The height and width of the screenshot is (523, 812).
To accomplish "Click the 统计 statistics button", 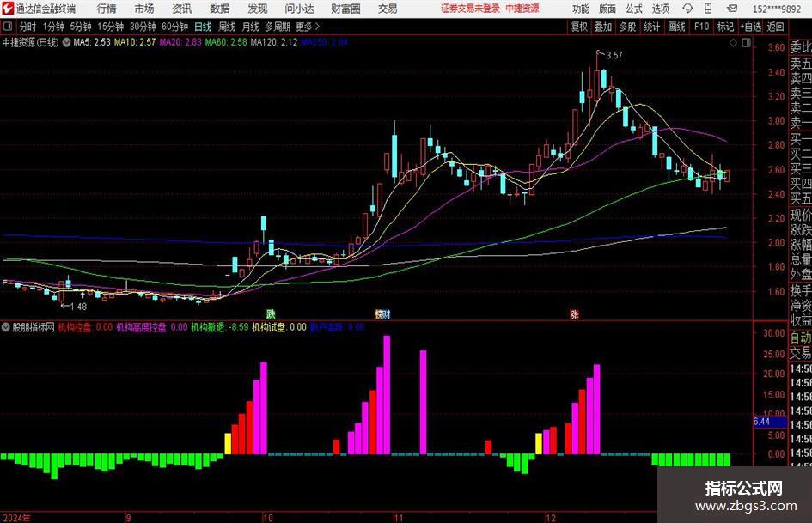I will pos(651,27).
